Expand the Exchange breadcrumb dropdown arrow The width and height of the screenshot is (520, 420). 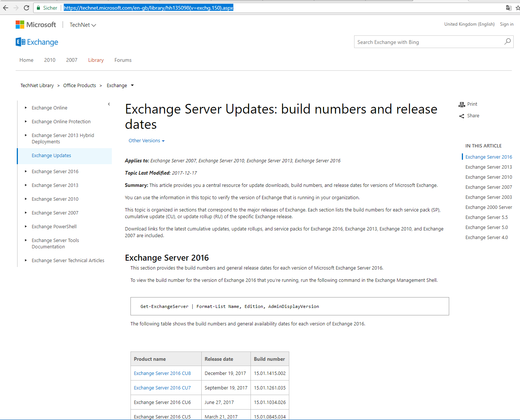(x=132, y=86)
